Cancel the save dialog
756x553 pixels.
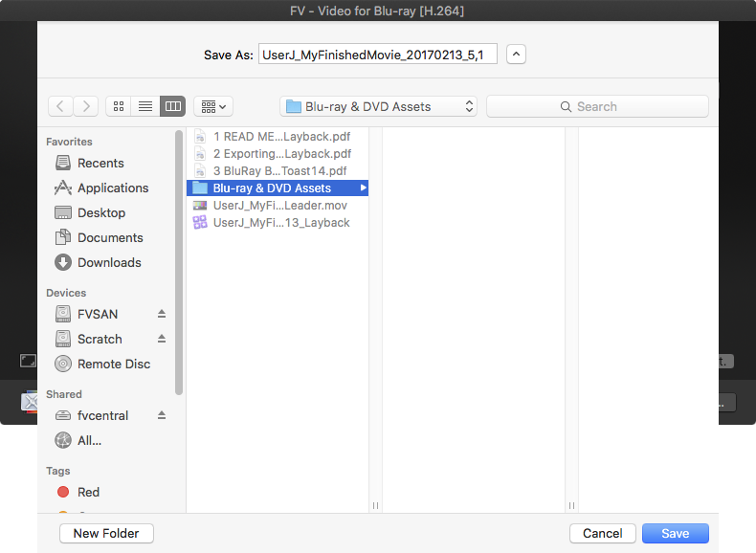pos(603,533)
